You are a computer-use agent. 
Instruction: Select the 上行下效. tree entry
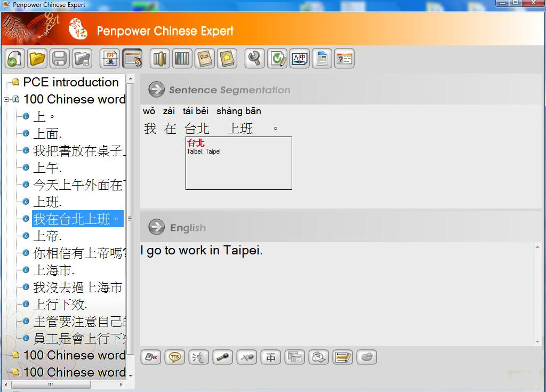pyautogui.click(x=60, y=305)
